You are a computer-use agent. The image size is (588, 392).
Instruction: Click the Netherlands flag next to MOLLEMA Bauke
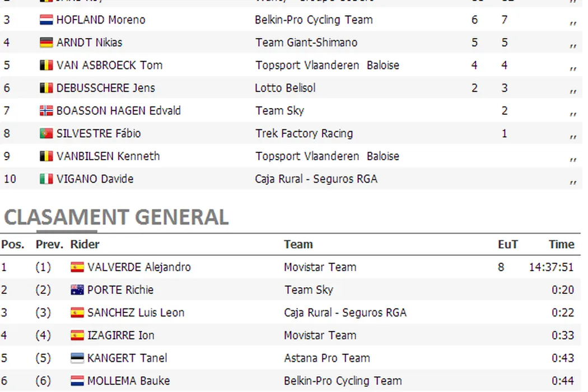(77, 381)
